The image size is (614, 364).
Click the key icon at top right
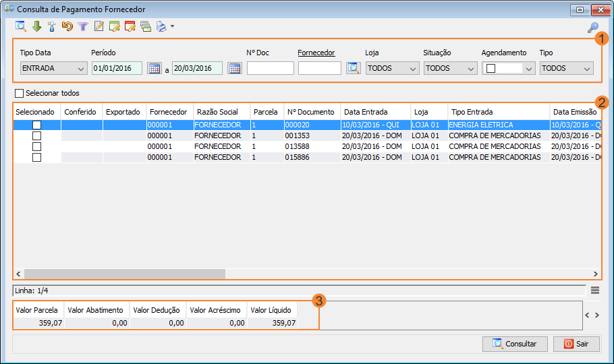pyautogui.click(x=593, y=28)
